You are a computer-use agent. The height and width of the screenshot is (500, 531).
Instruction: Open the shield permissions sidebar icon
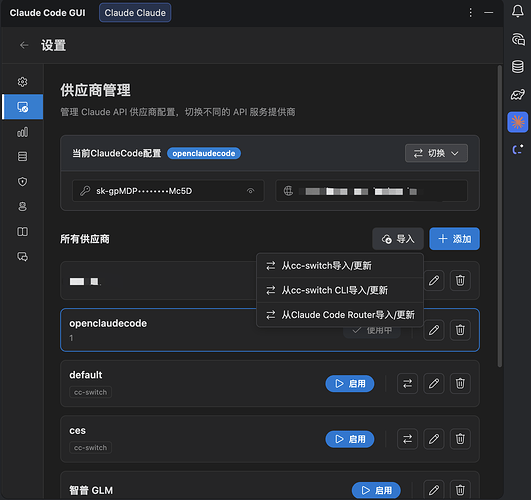pos(22,182)
